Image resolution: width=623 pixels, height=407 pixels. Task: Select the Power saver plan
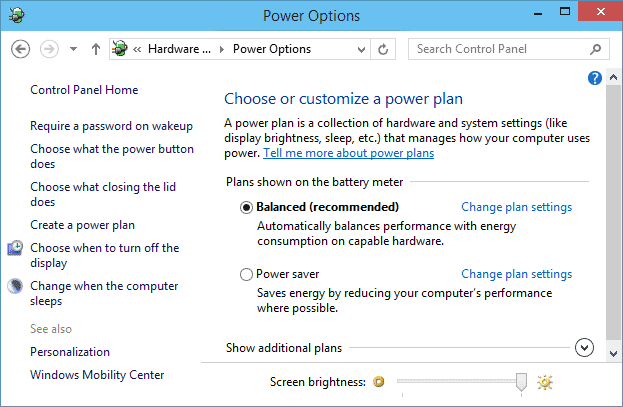[246, 274]
